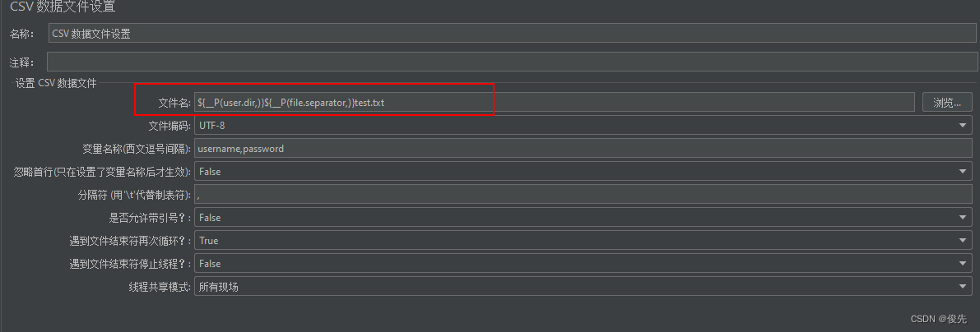Click the username,password variable names field
The width and height of the screenshot is (980, 332).
pyautogui.click(x=583, y=149)
